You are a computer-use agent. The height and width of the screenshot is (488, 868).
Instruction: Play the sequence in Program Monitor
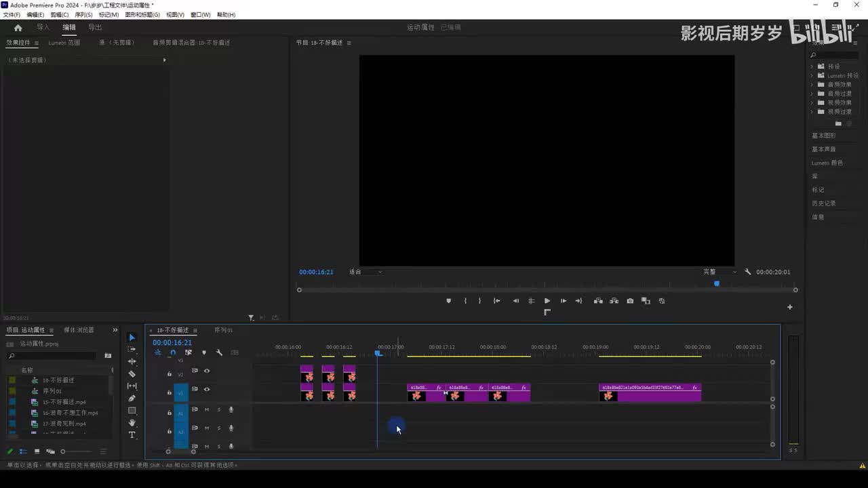click(x=547, y=301)
